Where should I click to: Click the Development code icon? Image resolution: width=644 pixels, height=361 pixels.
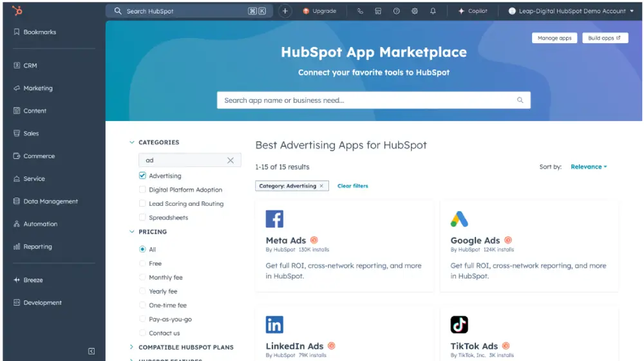17,302
